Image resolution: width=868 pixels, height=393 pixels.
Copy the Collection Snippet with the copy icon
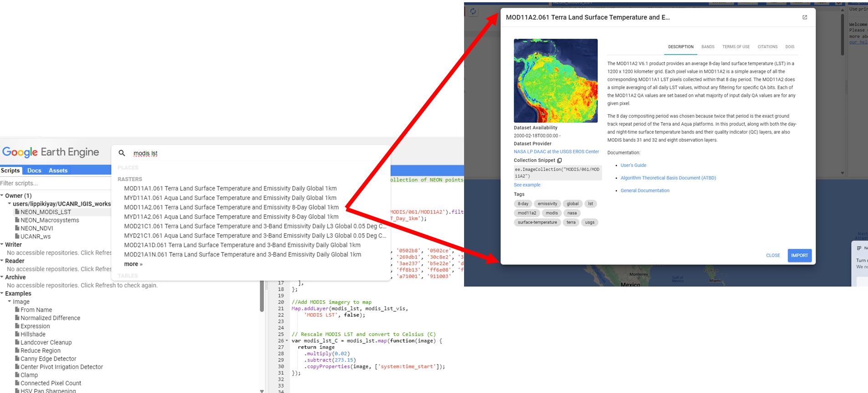(559, 161)
